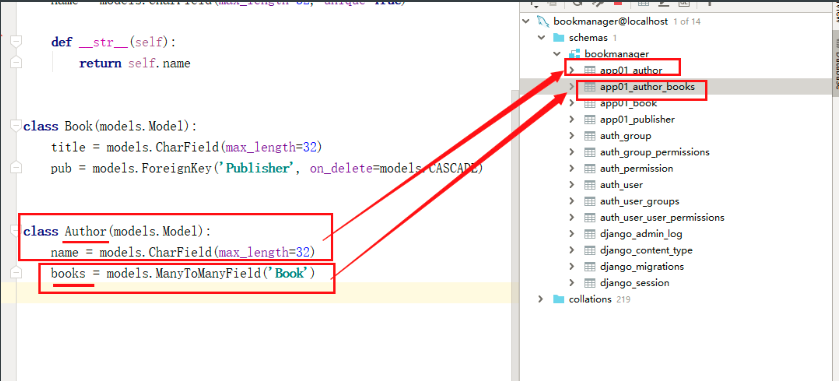Viewport: 839px width, 381px height.
Task: Toggle code fold at 'def __str__(self):' line
Action: pos(16,42)
